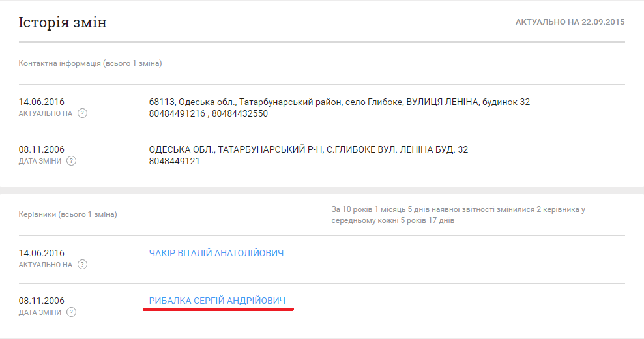Click the old phone number 8048449121
This screenshot has height=339, width=644.
click(174, 161)
